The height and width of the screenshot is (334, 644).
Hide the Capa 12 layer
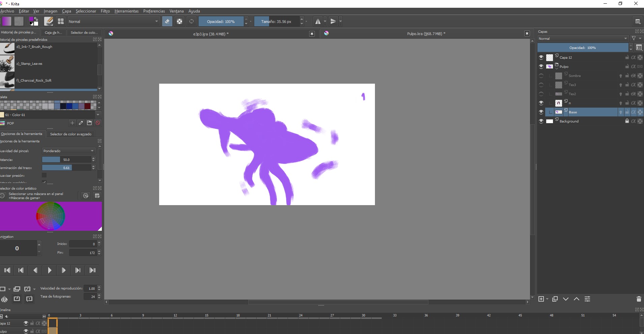click(x=541, y=57)
